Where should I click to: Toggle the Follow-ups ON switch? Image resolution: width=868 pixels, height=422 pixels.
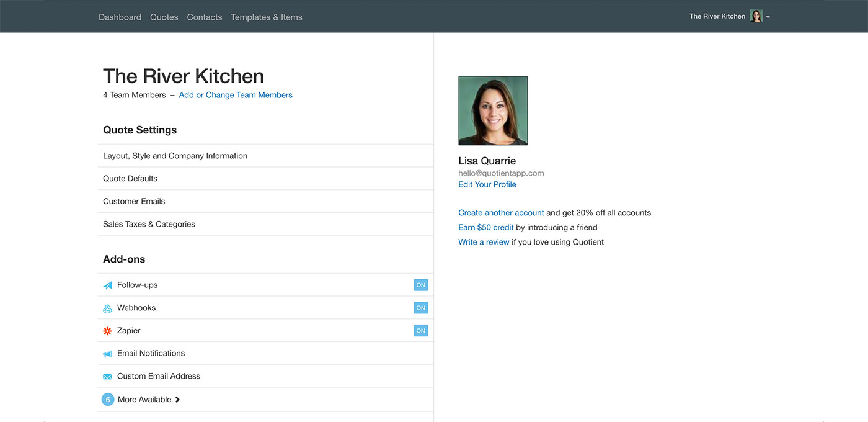pyautogui.click(x=421, y=285)
